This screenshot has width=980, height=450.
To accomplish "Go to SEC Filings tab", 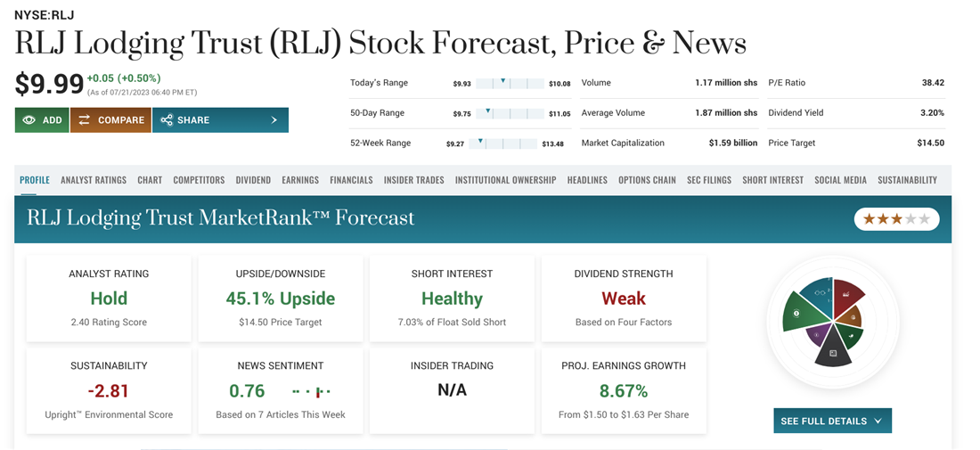I will 709,180.
